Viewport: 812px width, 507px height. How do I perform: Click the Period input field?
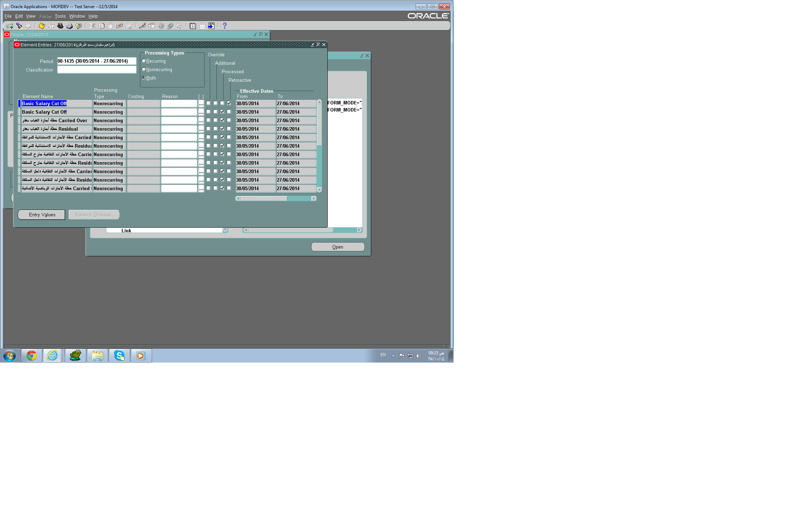(97, 61)
